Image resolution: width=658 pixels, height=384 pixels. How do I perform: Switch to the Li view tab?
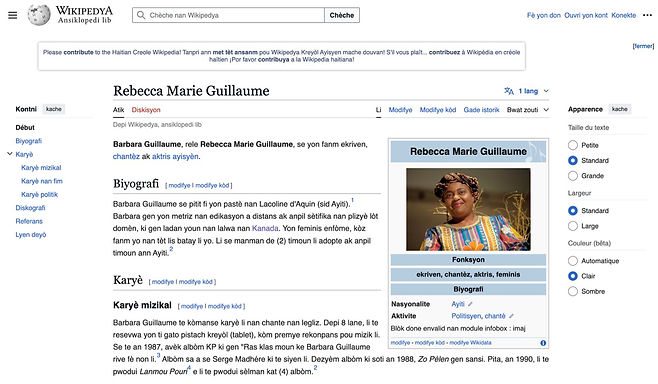pyautogui.click(x=379, y=110)
